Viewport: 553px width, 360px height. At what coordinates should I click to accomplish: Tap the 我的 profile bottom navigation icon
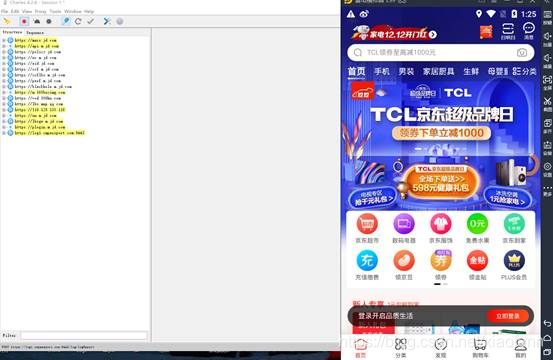(521, 348)
